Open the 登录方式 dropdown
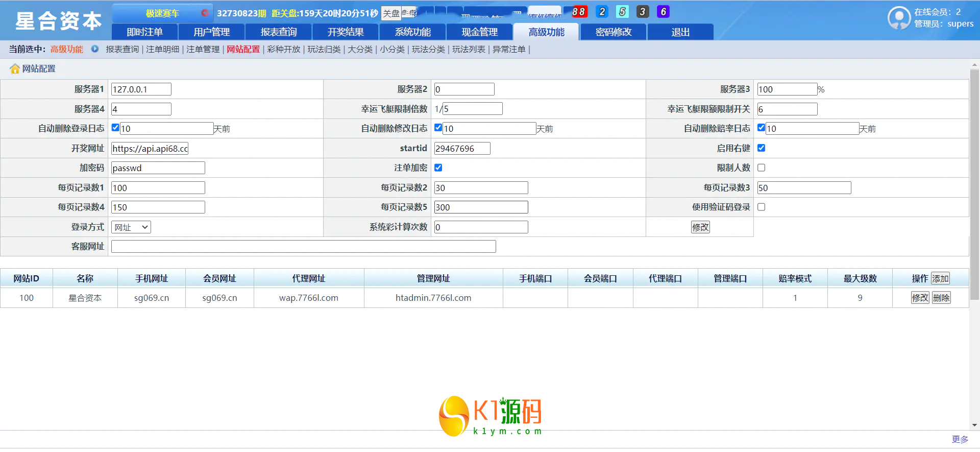 131,227
